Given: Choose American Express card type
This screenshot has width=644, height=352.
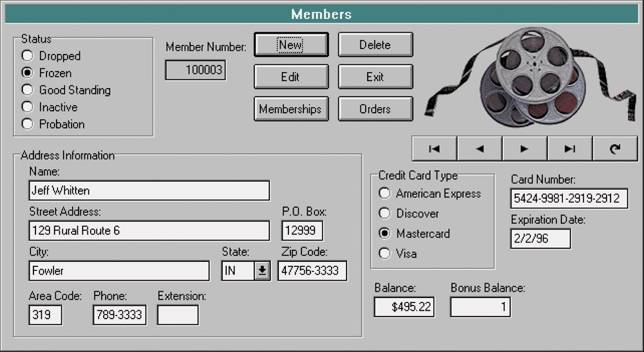Looking at the screenshot, I should pyautogui.click(x=384, y=193).
